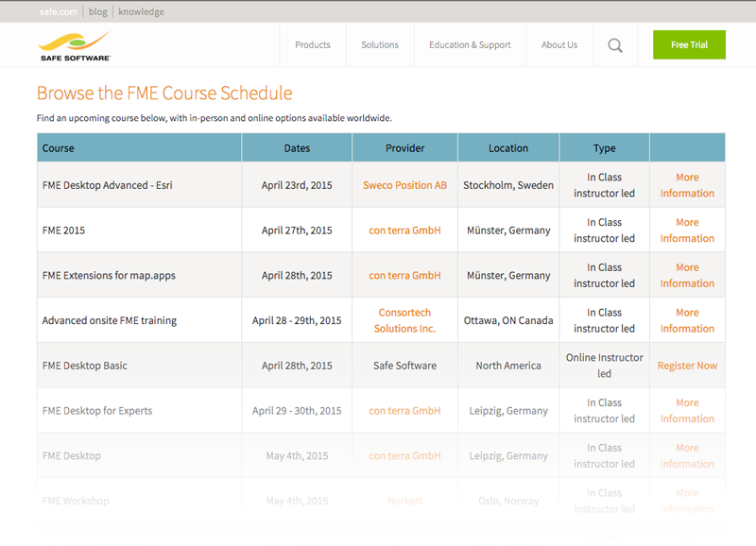
Task: Click the Type column header
Action: 605,148
